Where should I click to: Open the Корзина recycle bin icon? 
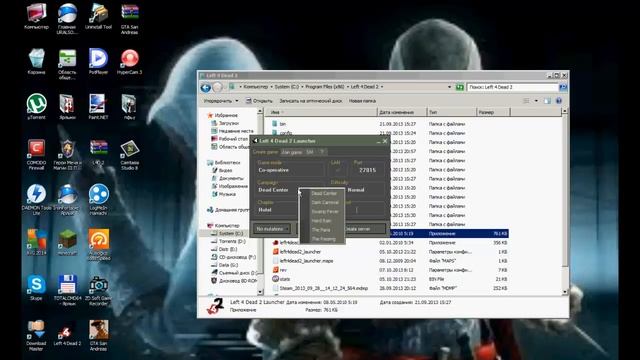click(36, 62)
